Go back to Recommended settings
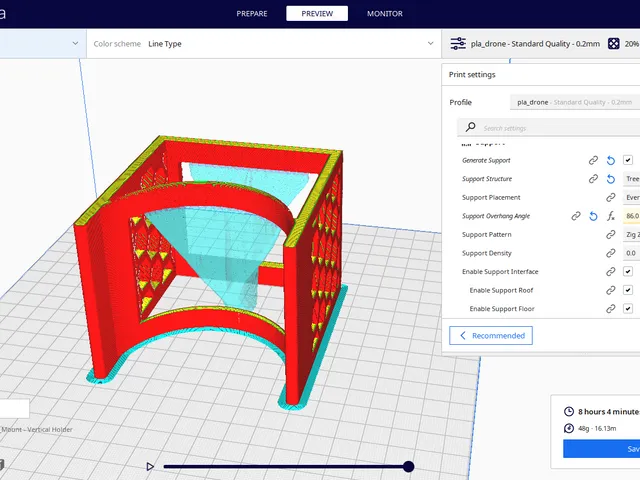Image resolution: width=640 pixels, height=480 pixels. click(x=491, y=336)
